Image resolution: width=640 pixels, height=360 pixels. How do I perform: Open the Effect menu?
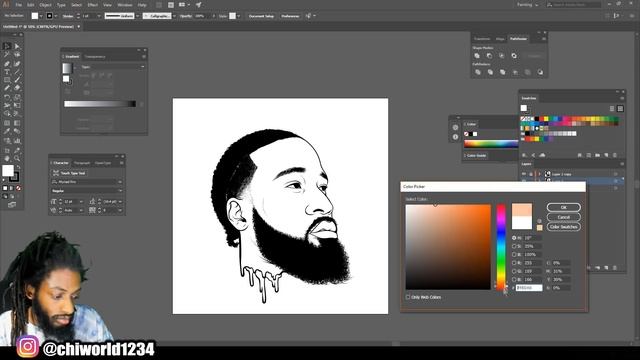click(93, 5)
